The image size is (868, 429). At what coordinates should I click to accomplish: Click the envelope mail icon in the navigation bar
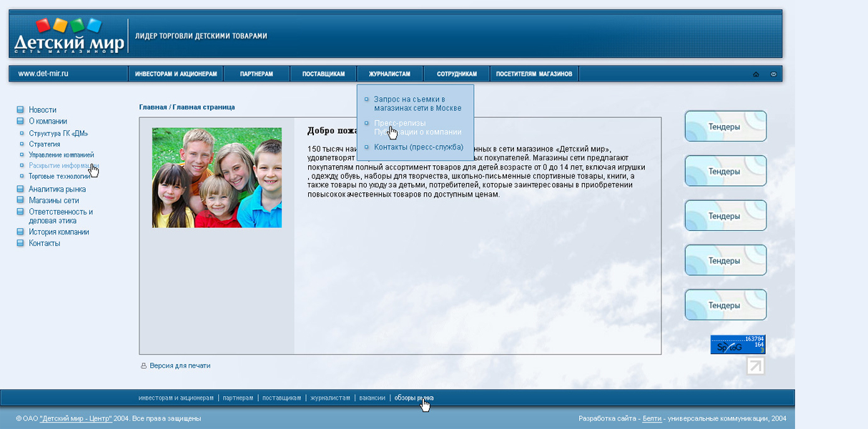tap(774, 74)
